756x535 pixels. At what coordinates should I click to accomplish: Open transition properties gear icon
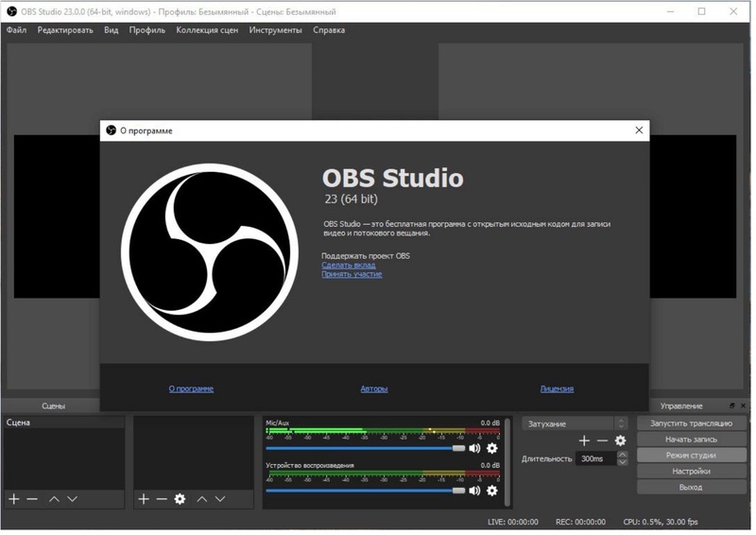click(620, 440)
